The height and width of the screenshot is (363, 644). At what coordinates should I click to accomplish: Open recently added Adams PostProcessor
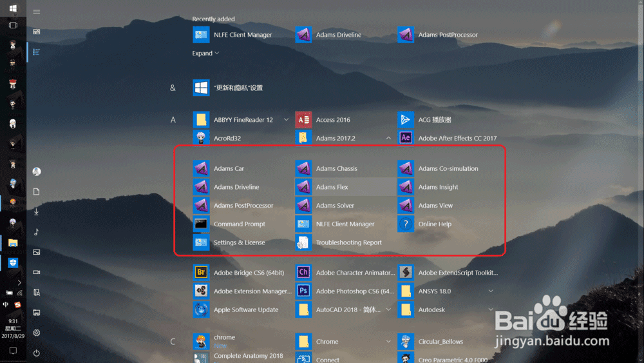tap(448, 35)
